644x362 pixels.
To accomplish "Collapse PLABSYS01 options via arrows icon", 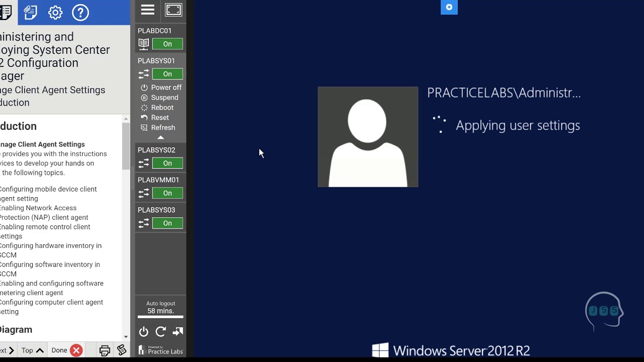I will point(143,74).
